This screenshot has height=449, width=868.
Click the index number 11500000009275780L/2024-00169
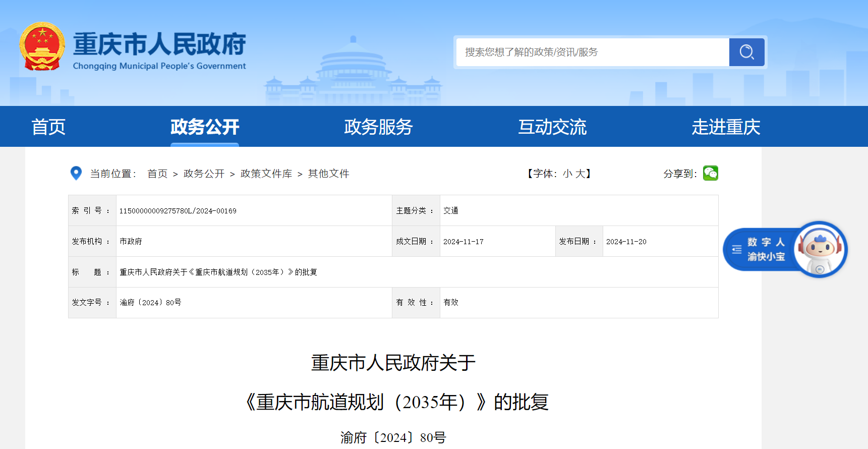[x=178, y=211]
